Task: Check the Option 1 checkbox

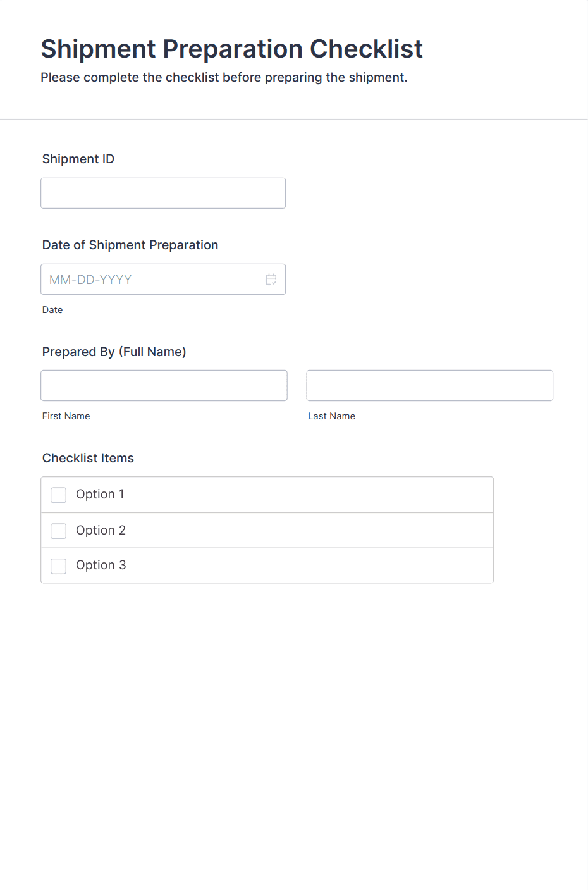Action: (59, 495)
